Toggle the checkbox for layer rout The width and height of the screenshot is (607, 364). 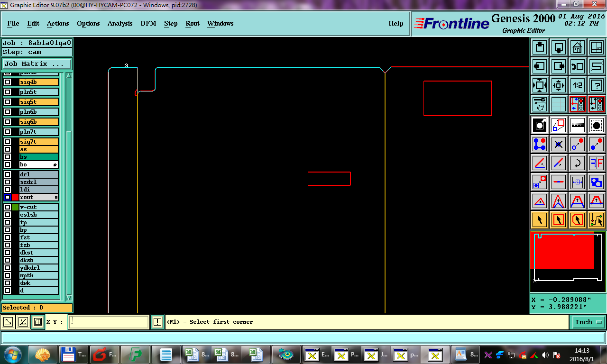(8, 197)
